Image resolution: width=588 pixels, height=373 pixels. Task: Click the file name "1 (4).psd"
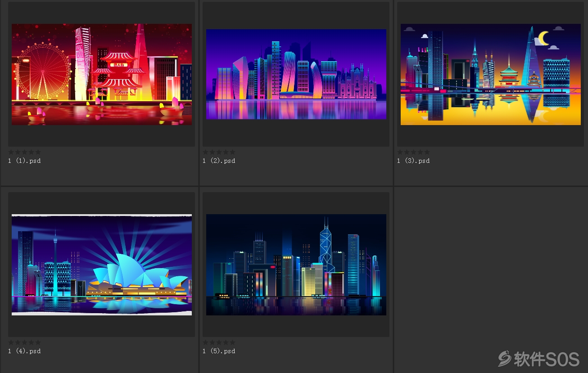pos(24,351)
